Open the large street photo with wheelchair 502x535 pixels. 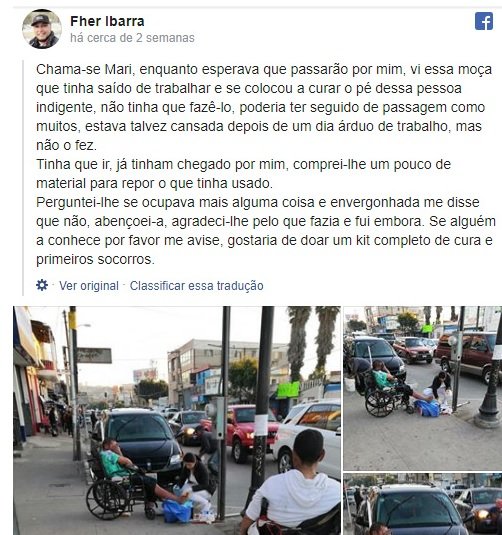[x=177, y=420]
